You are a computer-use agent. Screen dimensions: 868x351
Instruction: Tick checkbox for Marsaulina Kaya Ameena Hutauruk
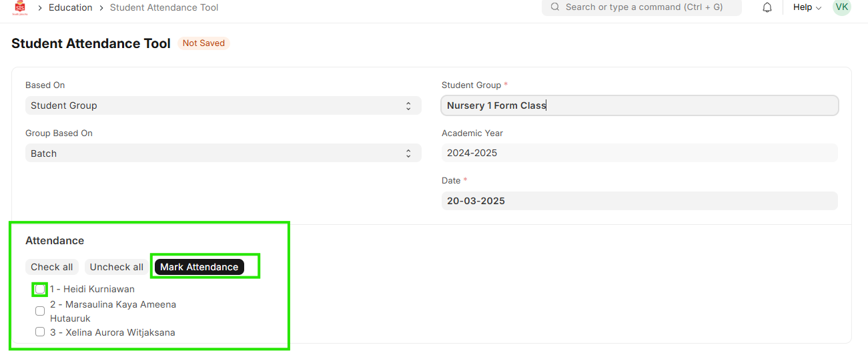click(x=40, y=311)
